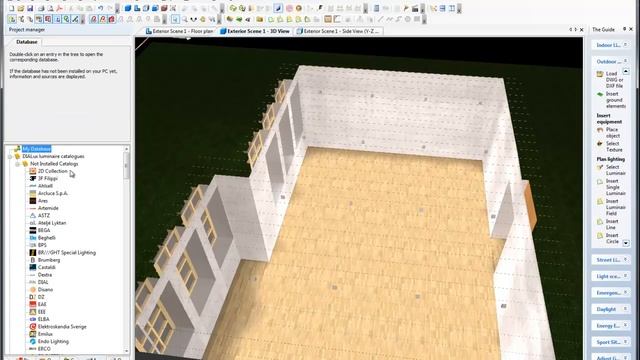Click the pink circle icon in top toolbar
This screenshot has width=640, height=360.
pyautogui.click(x=289, y=8)
